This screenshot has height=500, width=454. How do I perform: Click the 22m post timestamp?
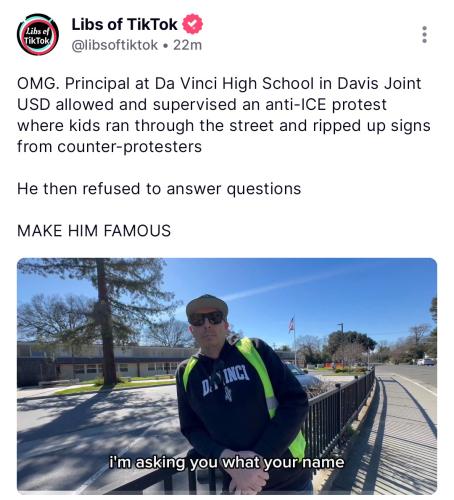[x=187, y=45]
